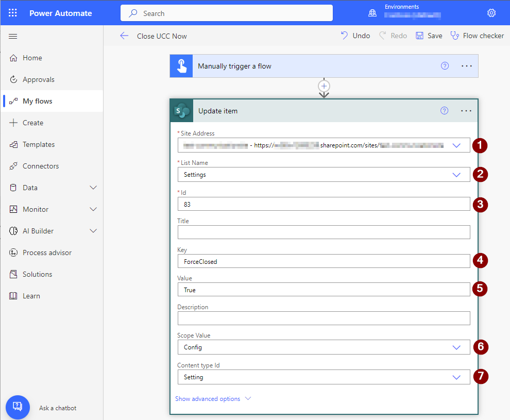Screen dimensions: 510x420
Task: Click the Monitor chart icon
Action: 13,209
